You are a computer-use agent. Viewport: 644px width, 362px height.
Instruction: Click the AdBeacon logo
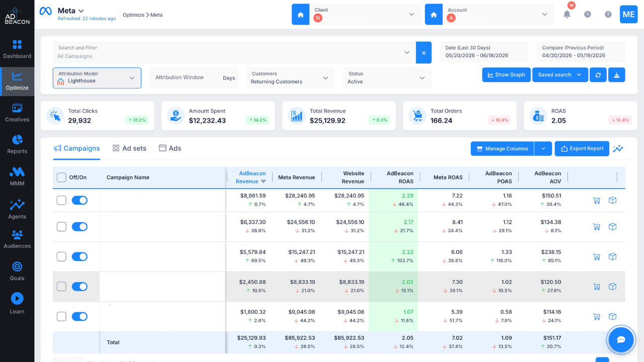pos(17,16)
